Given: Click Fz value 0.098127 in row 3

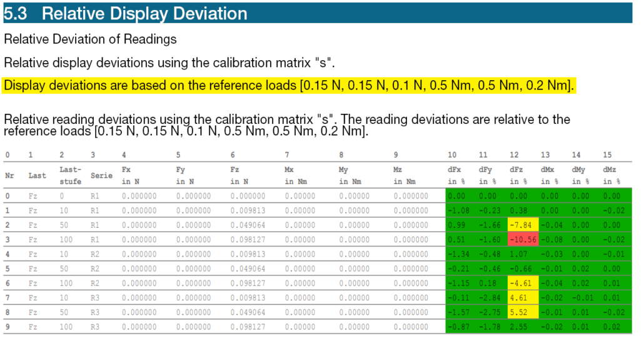Looking at the screenshot, I should (x=248, y=240).
